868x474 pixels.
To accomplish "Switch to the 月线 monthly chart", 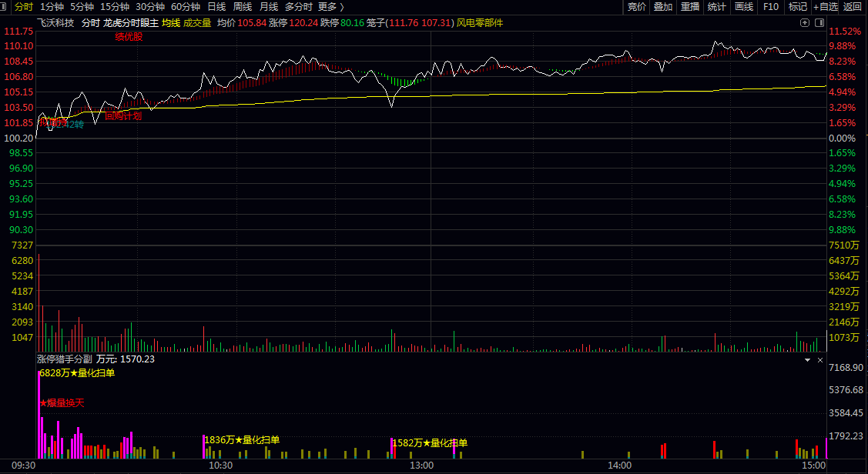I will click(269, 7).
